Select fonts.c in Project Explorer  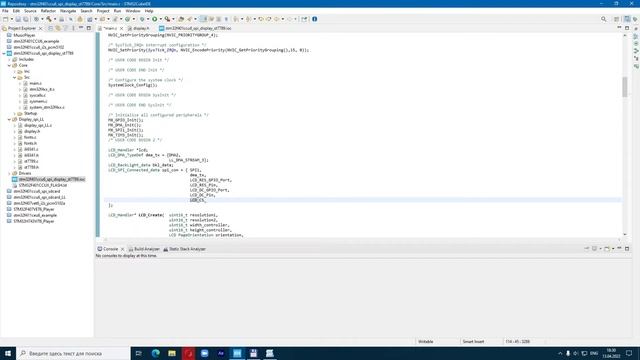click(x=30, y=137)
